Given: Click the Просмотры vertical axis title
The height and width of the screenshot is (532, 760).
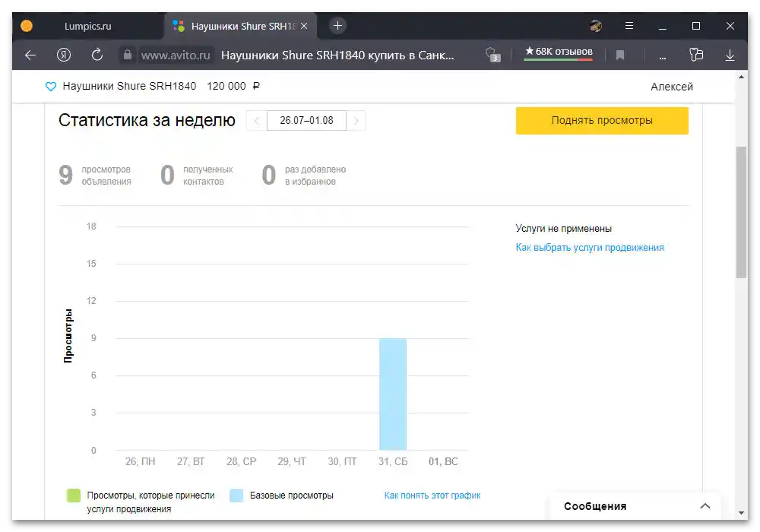Looking at the screenshot, I should (x=68, y=335).
